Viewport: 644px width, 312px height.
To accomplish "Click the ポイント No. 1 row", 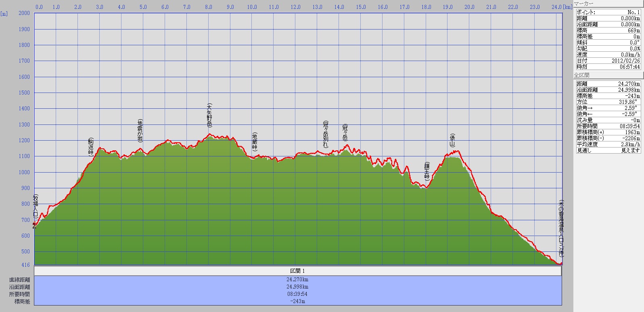I will click(608, 12).
